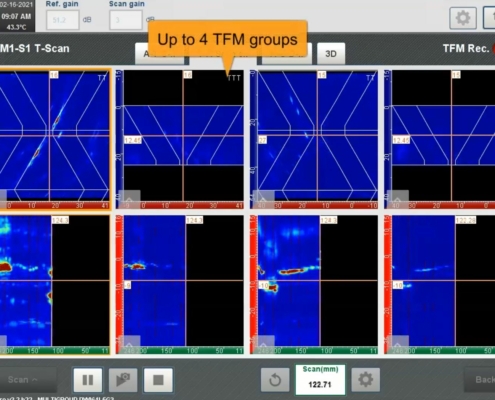This screenshot has height=400, width=495.
Task: Select first TT T-scan view with orange border
Action: point(55,139)
